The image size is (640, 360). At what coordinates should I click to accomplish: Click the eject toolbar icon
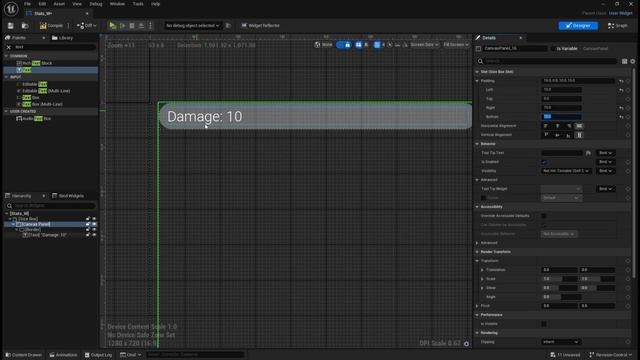tap(141, 26)
